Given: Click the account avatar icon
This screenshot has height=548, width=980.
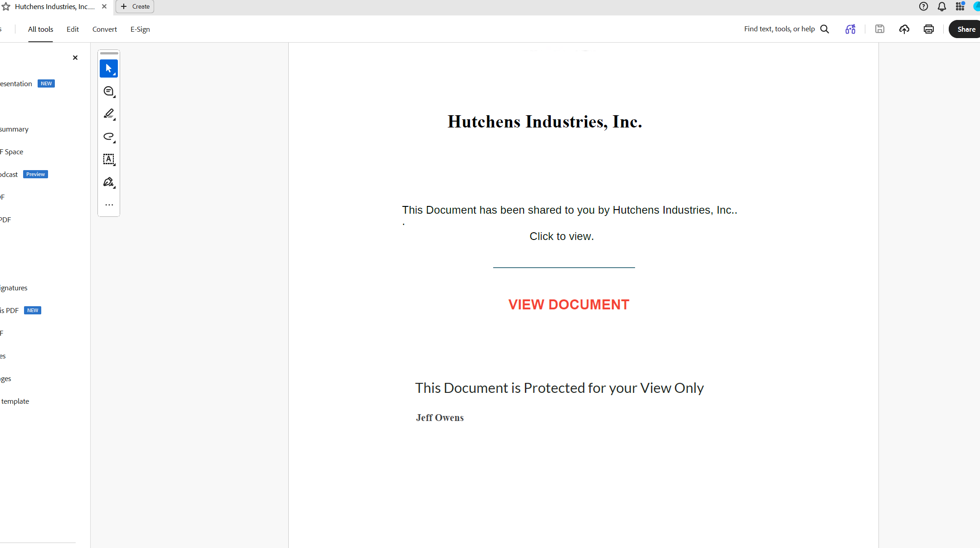Looking at the screenshot, I should 976,6.
